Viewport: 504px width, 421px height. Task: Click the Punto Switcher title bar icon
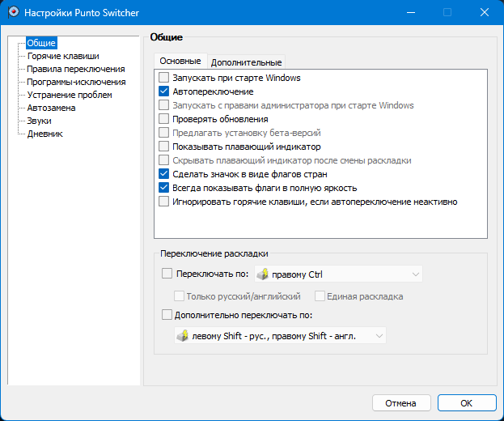click(12, 12)
